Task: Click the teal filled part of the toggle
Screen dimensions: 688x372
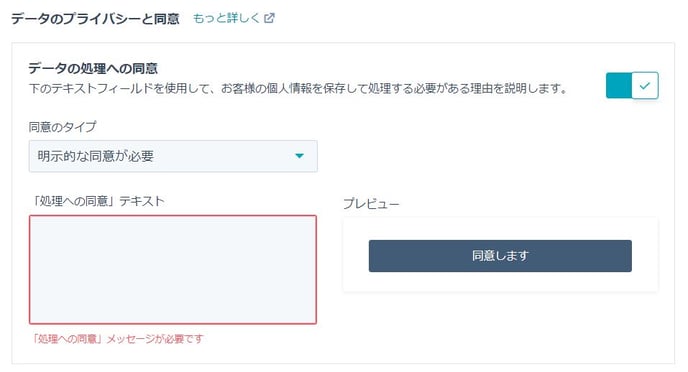Action: (x=619, y=86)
